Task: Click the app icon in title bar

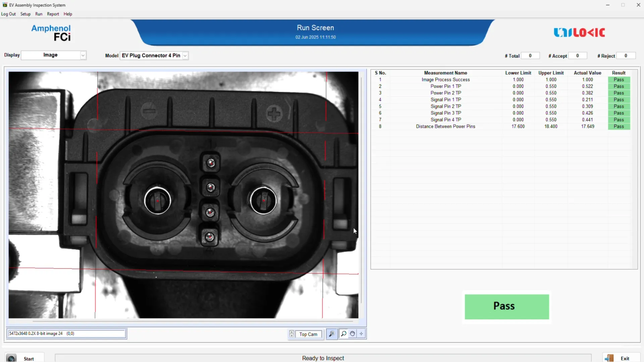Action: pyautogui.click(x=5, y=5)
